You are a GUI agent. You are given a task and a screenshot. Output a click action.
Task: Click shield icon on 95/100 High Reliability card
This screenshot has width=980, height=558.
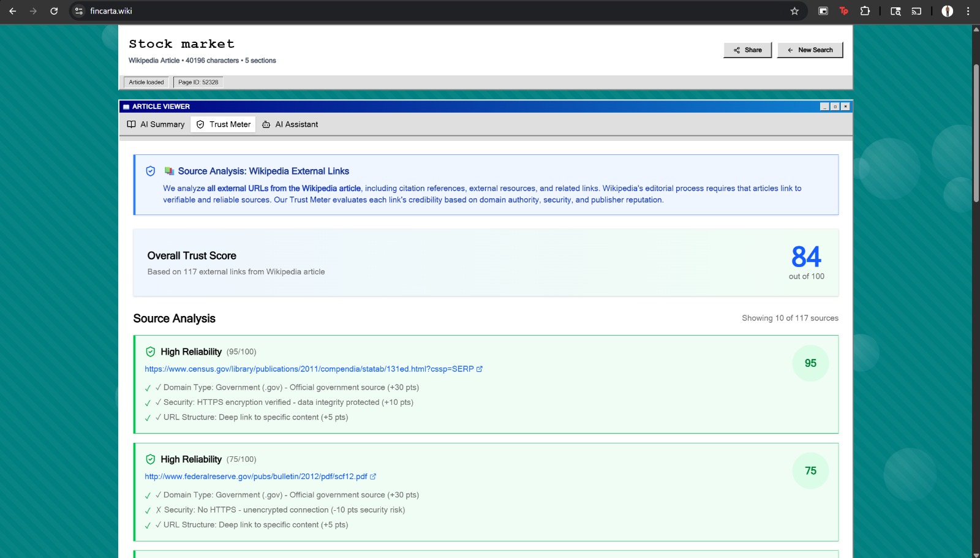coord(151,352)
